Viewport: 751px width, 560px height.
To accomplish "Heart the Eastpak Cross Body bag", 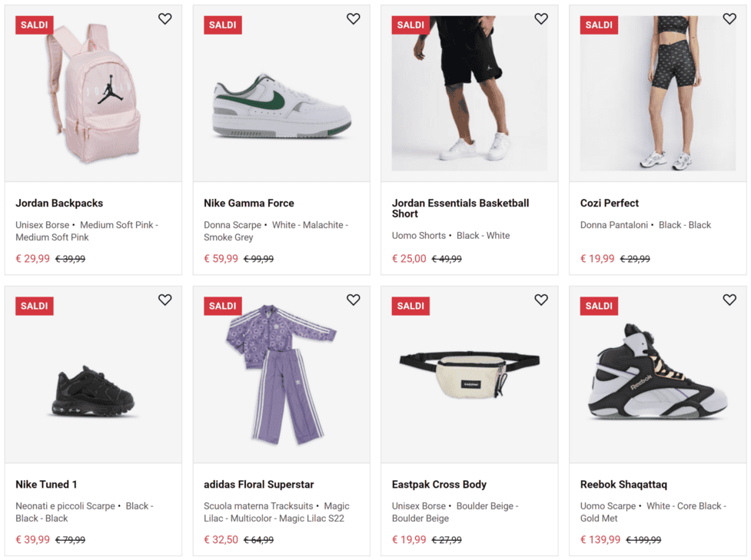I will [541, 300].
